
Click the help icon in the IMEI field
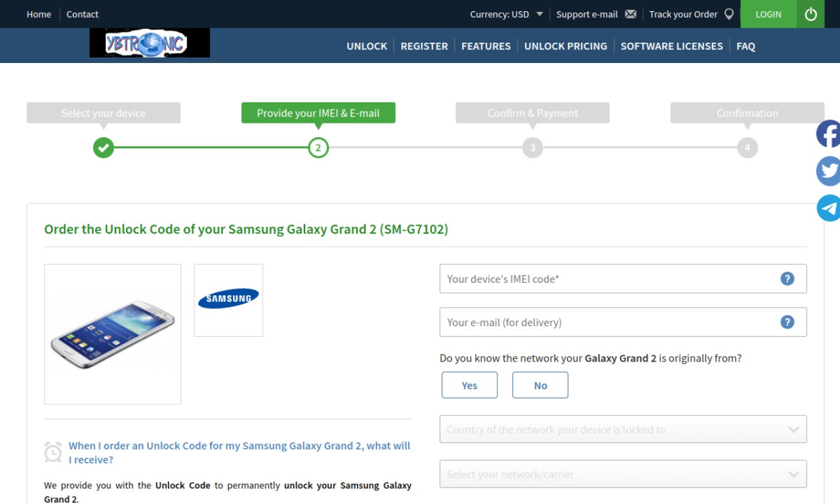click(x=787, y=279)
